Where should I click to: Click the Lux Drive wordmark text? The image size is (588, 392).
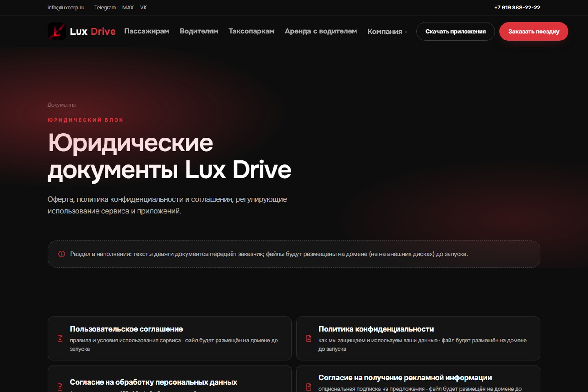tap(93, 31)
